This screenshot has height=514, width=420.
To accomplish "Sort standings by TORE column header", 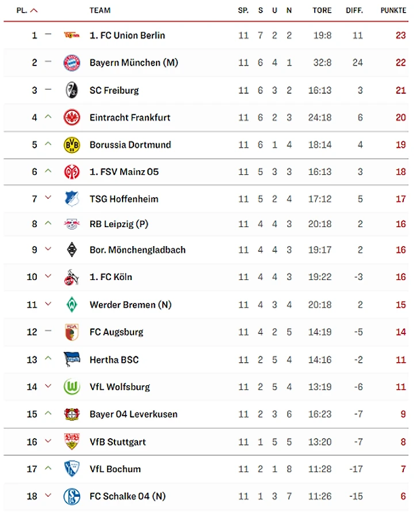I will [x=322, y=10].
